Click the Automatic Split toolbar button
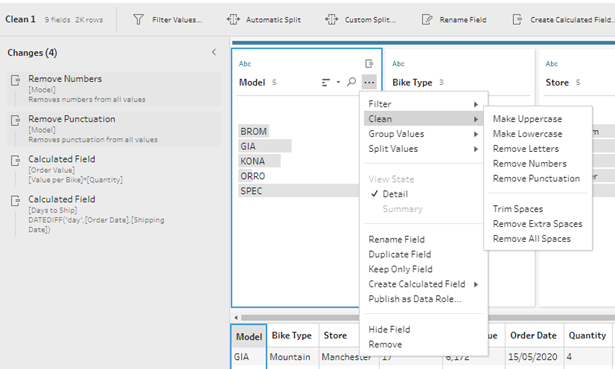Screen dimensions: 615x369 click(264, 20)
